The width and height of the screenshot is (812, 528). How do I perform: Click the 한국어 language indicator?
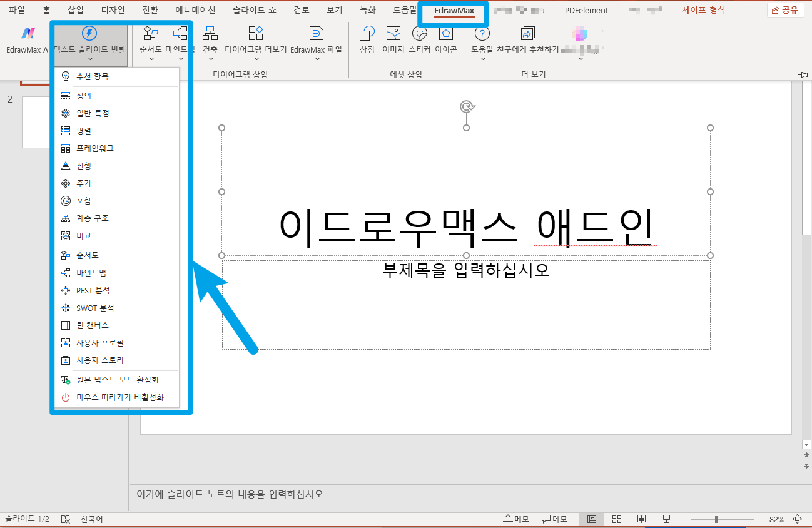click(91, 519)
